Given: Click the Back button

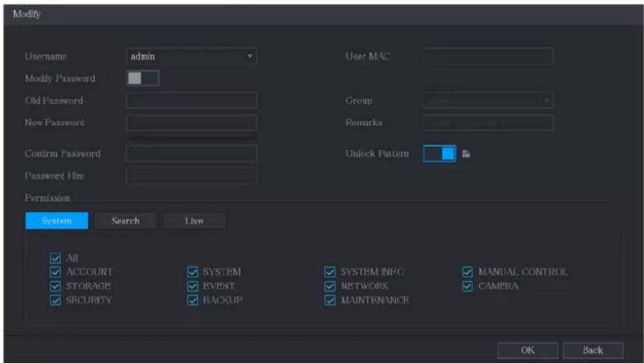Looking at the screenshot, I should click(593, 350).
